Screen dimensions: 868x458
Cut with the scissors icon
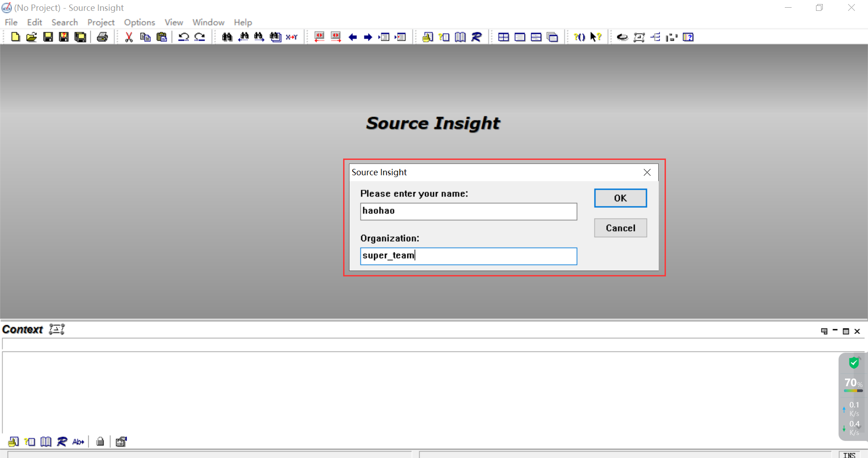tap(129, 37)
